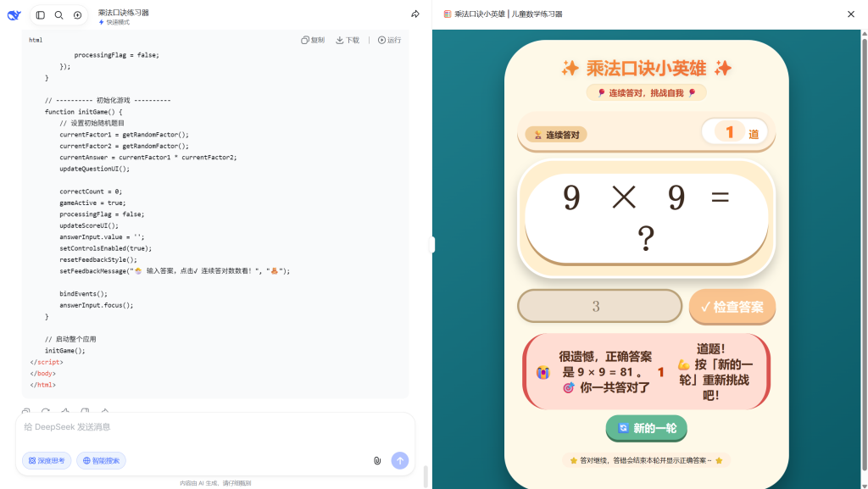Click the medal icon in 连续答对 badge
868x489 pixels.
click(537, 135)
